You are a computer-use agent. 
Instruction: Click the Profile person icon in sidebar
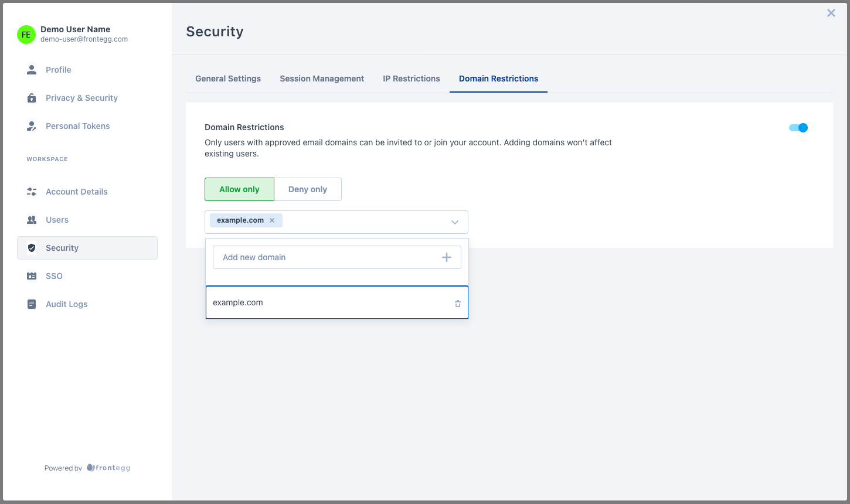point(32,70)
